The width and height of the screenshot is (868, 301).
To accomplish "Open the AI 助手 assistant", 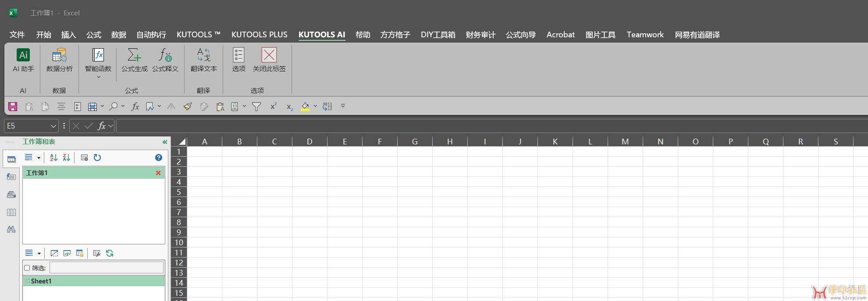I will 23,60.
